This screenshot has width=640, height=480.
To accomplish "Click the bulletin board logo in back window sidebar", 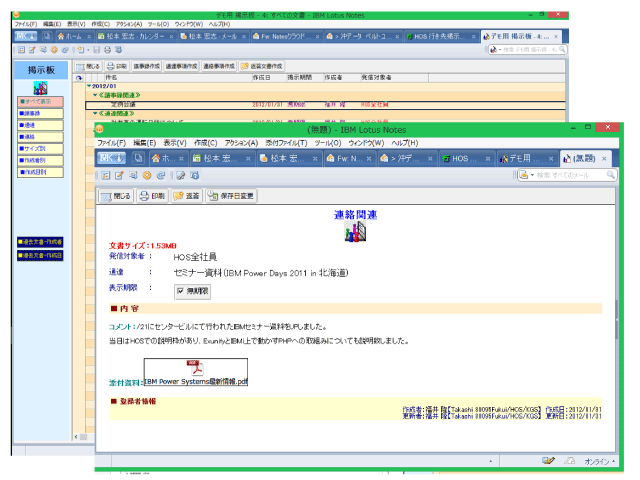I will click(x=40, y=88).
